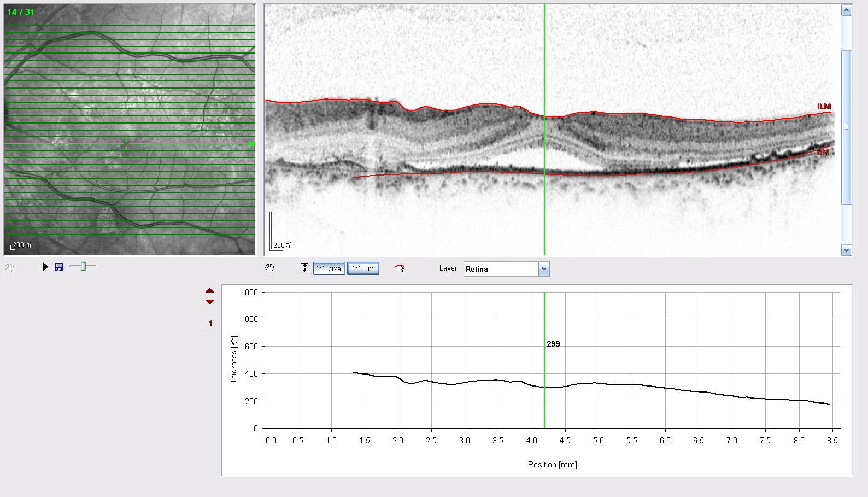Click the green position marker in thickness graph
The image size is (868, 497).
[x=544, y=360]
